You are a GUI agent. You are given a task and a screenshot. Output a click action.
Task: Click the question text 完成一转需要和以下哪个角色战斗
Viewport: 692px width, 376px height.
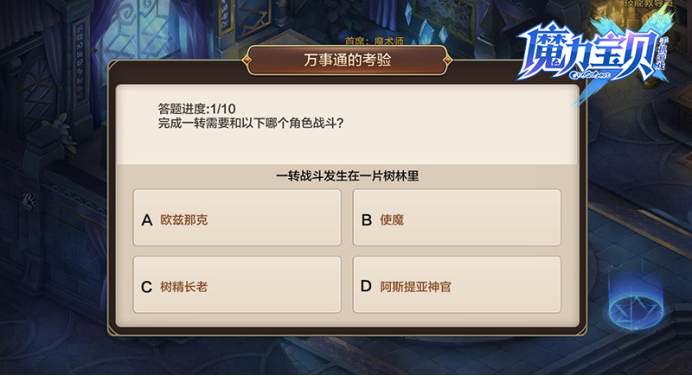(x=251, y=123)
